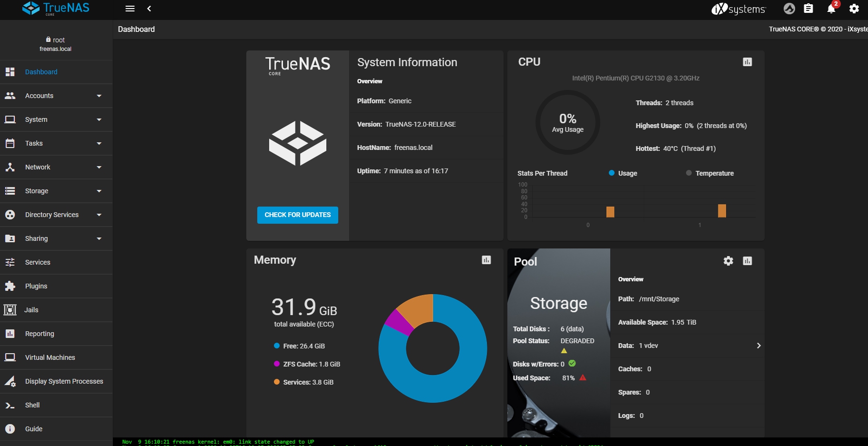Open the Plugins menu item
Viewport: 868px width, 446px height.
pos(56,286)
